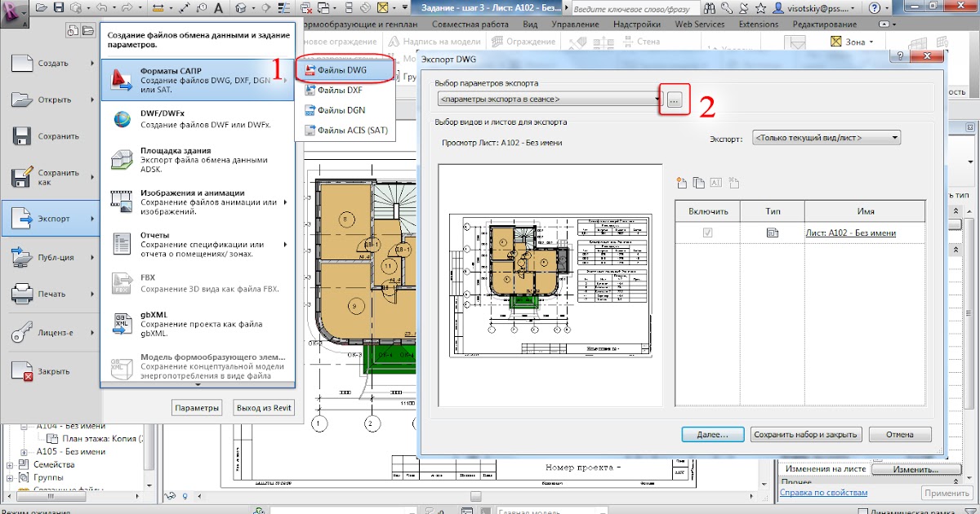Open the Export views/sheets dropdown
Image resolution: width=980 pixels, height=514 pixels.
826,138
